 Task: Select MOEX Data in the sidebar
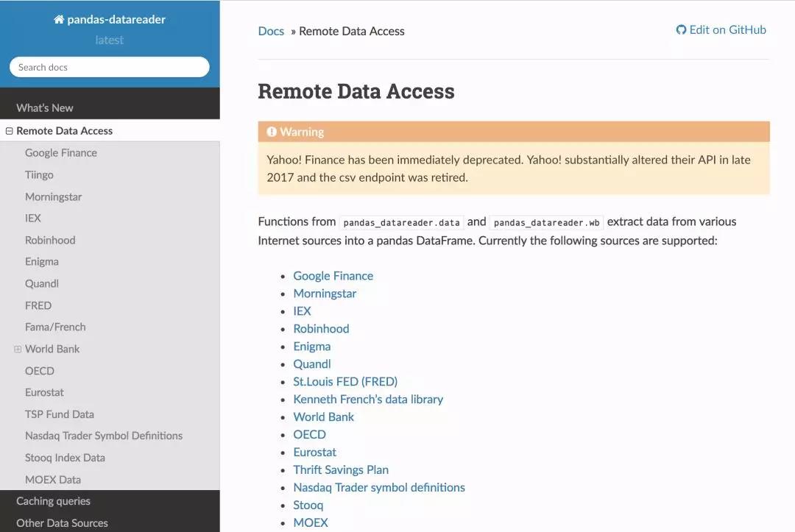[53, 479]
